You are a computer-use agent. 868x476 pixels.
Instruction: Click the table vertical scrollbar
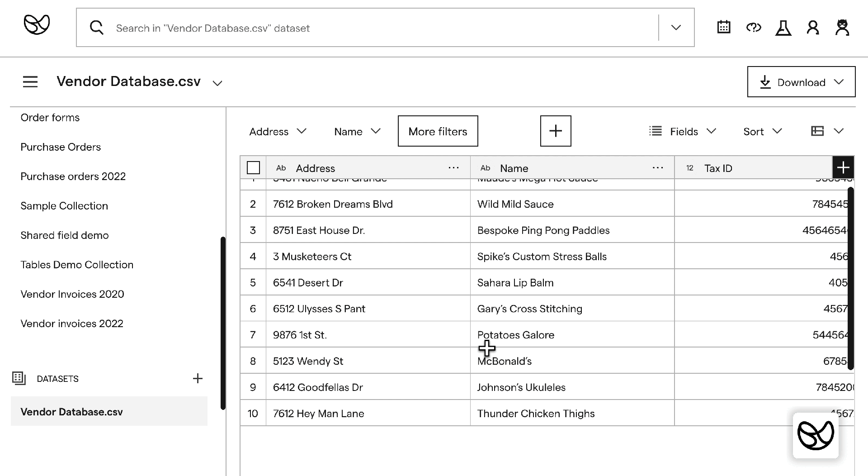850,278
